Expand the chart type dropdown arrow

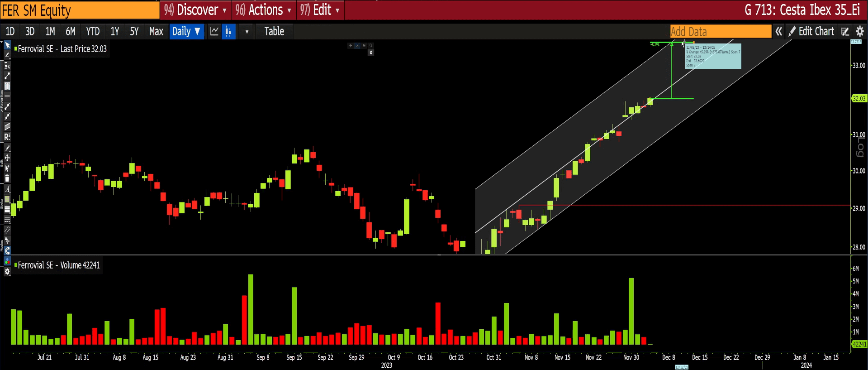tap(247, 32)
